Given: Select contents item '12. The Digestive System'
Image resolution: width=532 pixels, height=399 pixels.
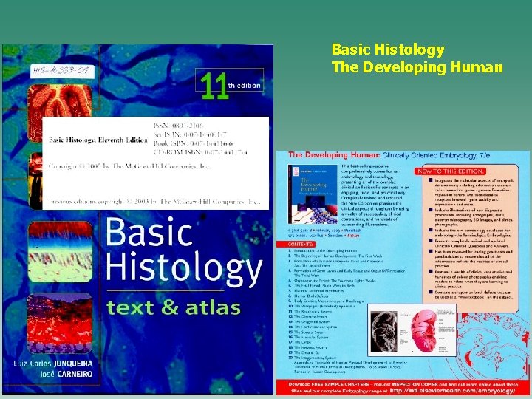Looking at the screenshot, I should coord(309,316).
